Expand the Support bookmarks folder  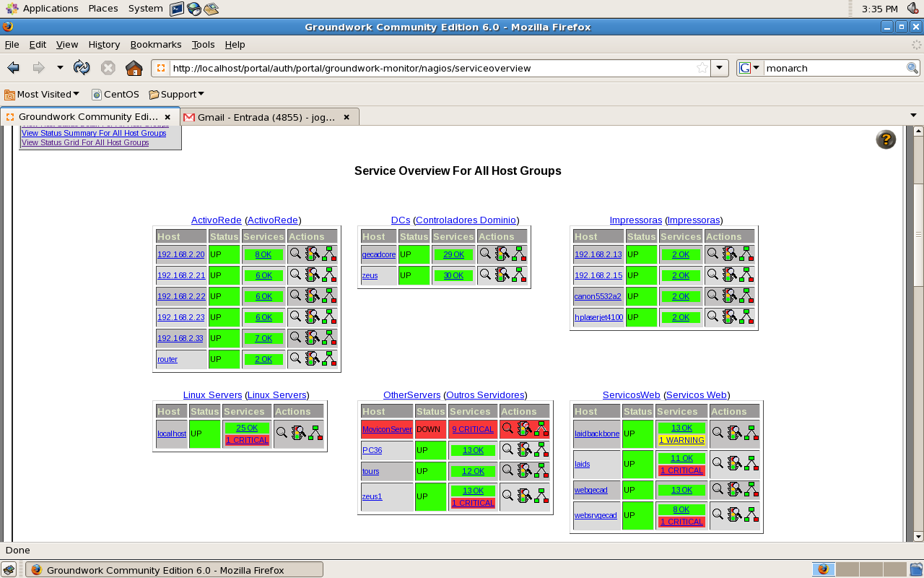click(x=177, y=94)
